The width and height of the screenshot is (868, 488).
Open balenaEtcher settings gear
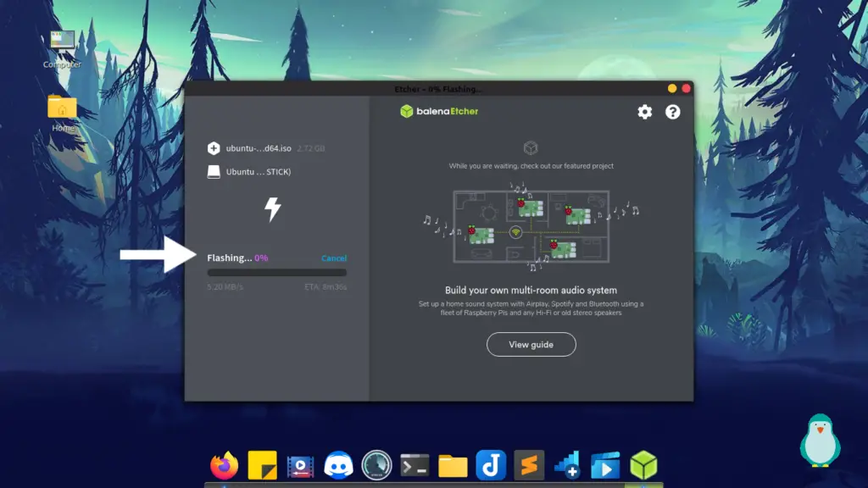[x=644, y=112]
